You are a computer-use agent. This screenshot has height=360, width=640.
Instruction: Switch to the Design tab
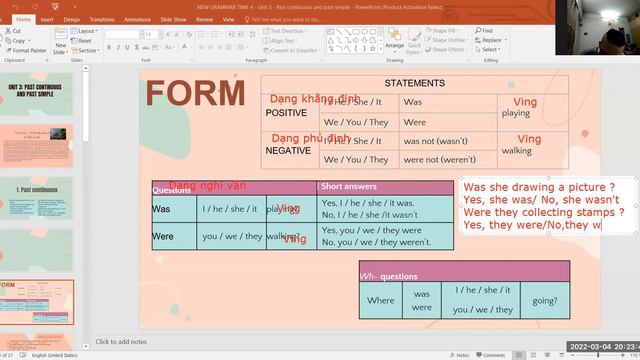pyautogui.click(x=71, y=20)
